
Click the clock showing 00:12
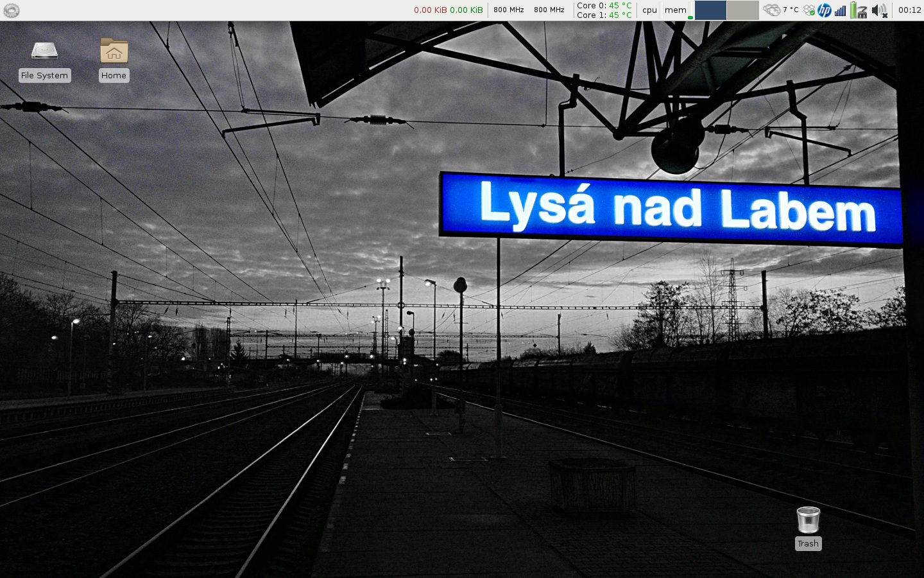tap(909, 10)
